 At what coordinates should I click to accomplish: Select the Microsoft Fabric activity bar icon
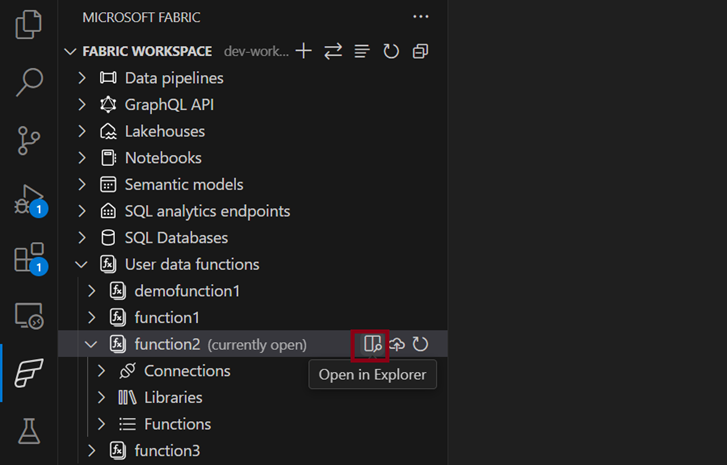(x=29, y=374)
